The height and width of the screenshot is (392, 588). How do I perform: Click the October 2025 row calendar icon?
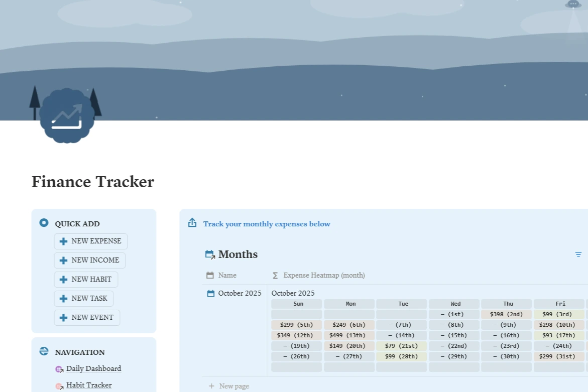pyautogui.click(x=211, y=293)
